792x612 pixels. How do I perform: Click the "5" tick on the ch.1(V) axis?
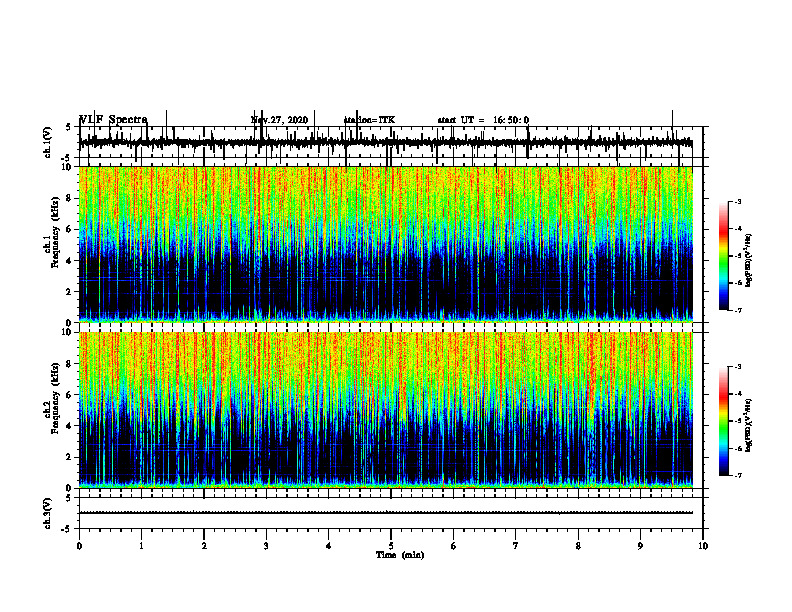click(x=69, y=127)
